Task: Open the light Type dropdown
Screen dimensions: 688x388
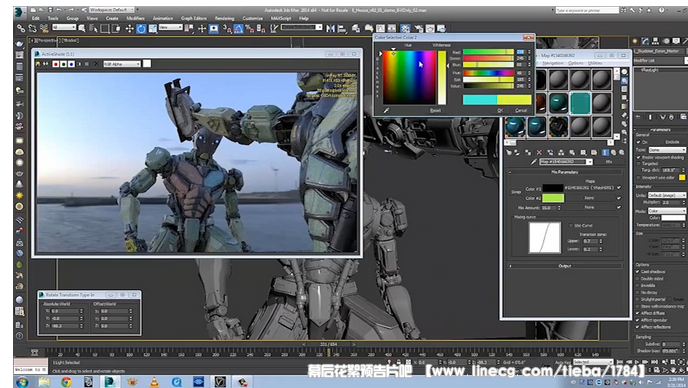Action: [x=667, y=150]
